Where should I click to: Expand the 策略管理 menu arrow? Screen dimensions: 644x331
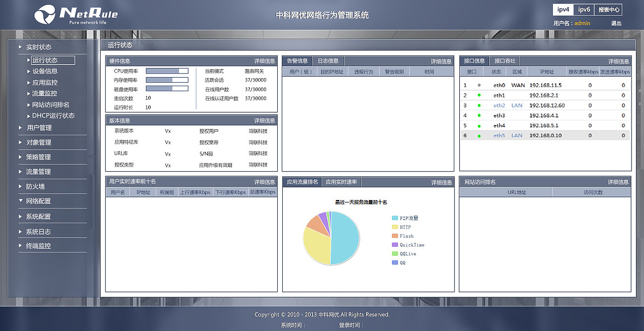[20, 157]
